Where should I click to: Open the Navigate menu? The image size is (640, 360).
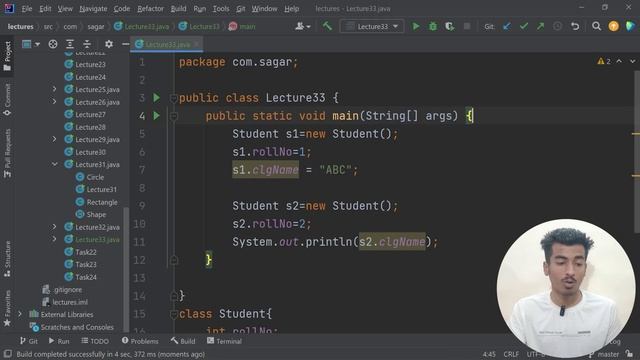(x=93, y=9)
